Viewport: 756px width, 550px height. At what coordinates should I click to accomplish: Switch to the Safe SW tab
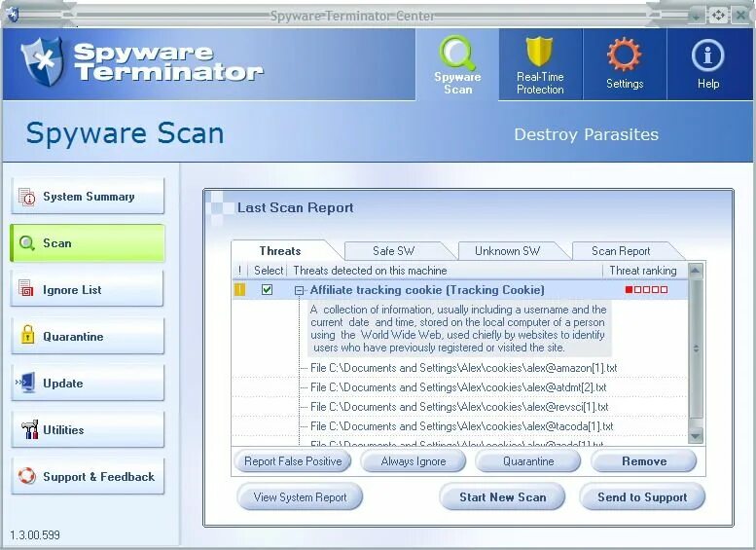[393, 251]
